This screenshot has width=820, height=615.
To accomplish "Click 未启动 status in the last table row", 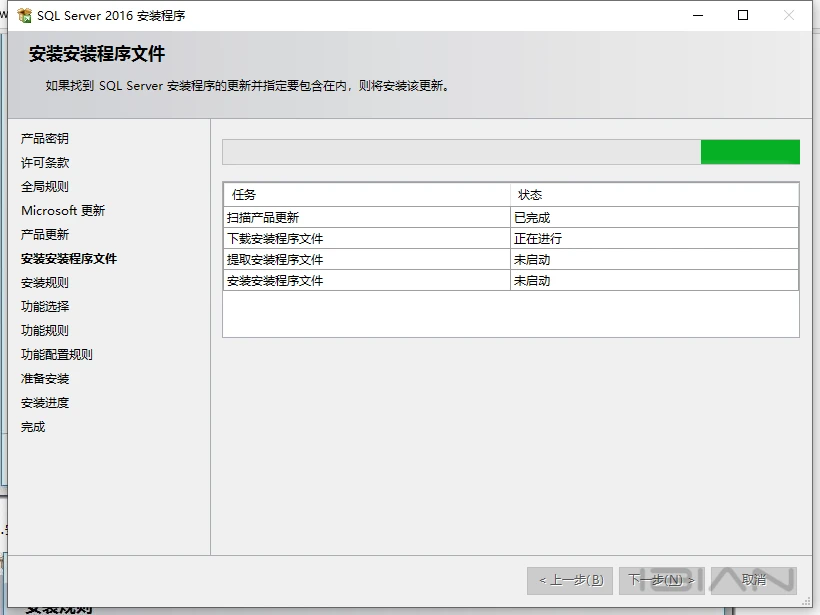I will point(654,280).
